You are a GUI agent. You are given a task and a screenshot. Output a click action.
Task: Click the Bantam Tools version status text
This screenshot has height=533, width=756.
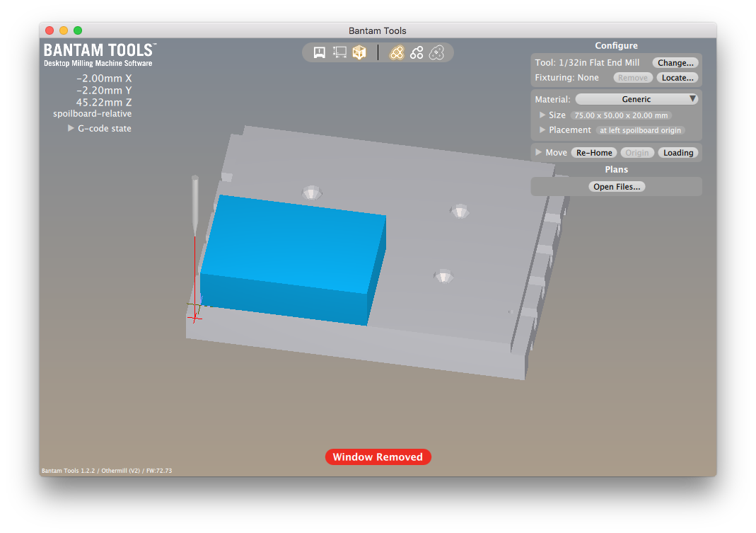107,471
